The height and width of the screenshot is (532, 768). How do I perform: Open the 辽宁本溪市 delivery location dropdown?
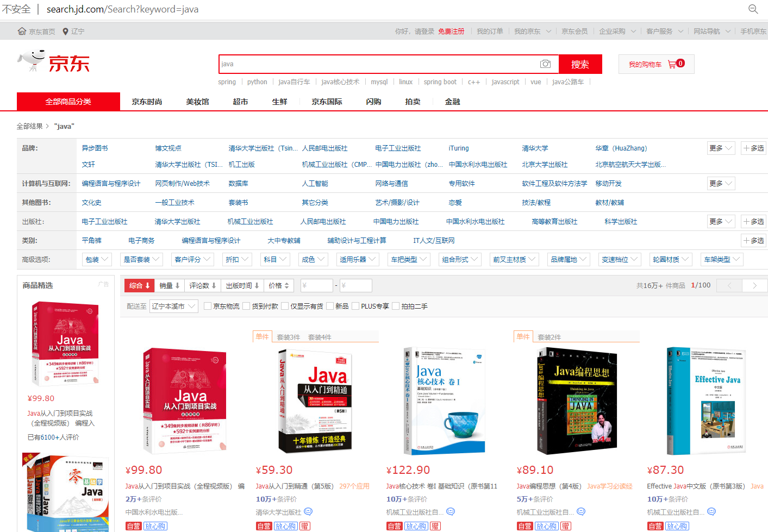click(173, 306)
